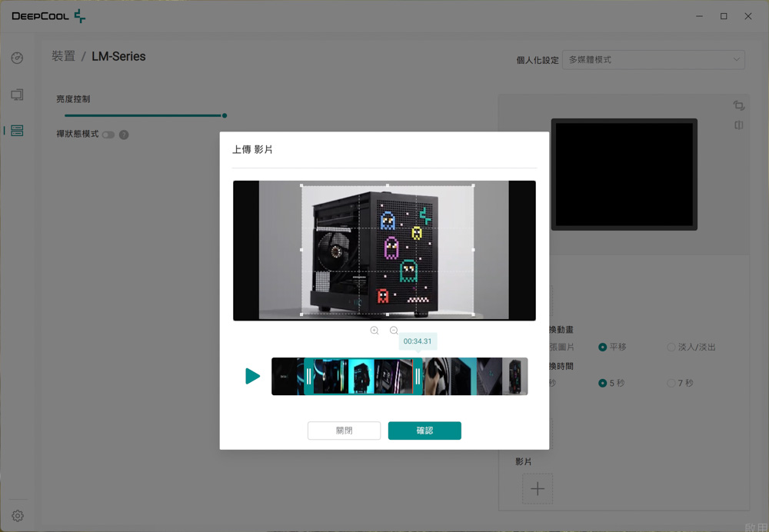Toggle the 禪狀態模式 switch
This screenshot has width=769, height=532.
pyautogui.click(x=108, y=135)
